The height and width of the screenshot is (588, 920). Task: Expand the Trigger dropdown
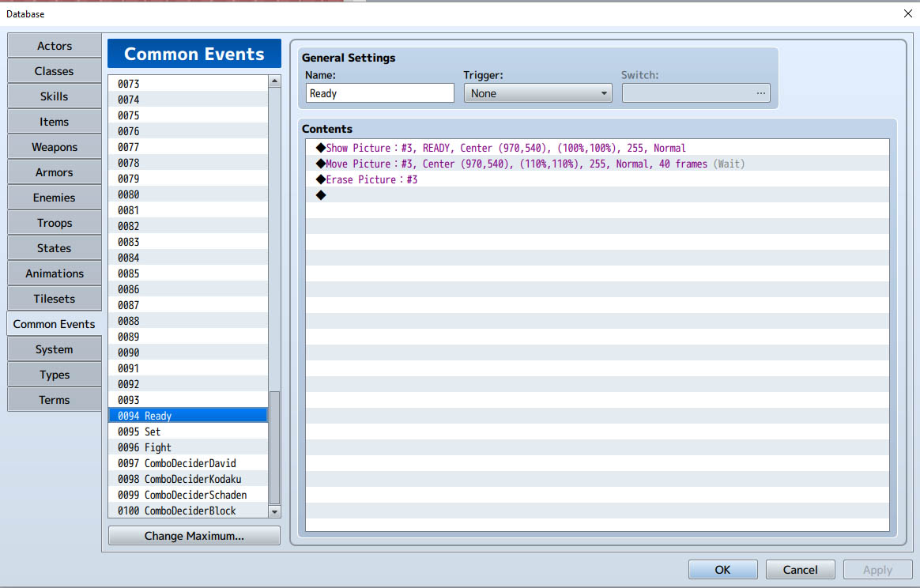click(538, 93)
